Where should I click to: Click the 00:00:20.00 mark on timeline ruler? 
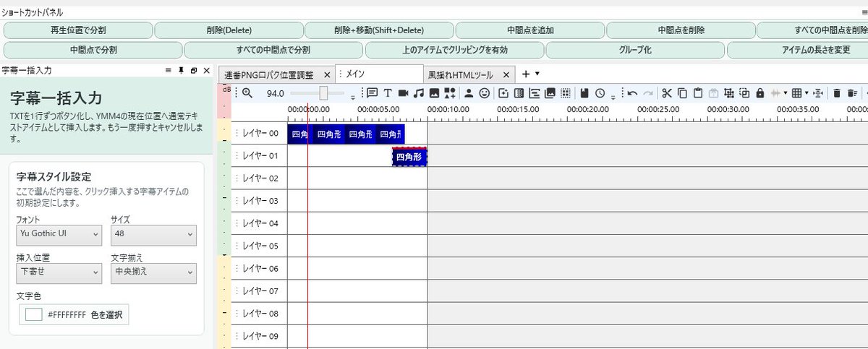coord(589,109)
